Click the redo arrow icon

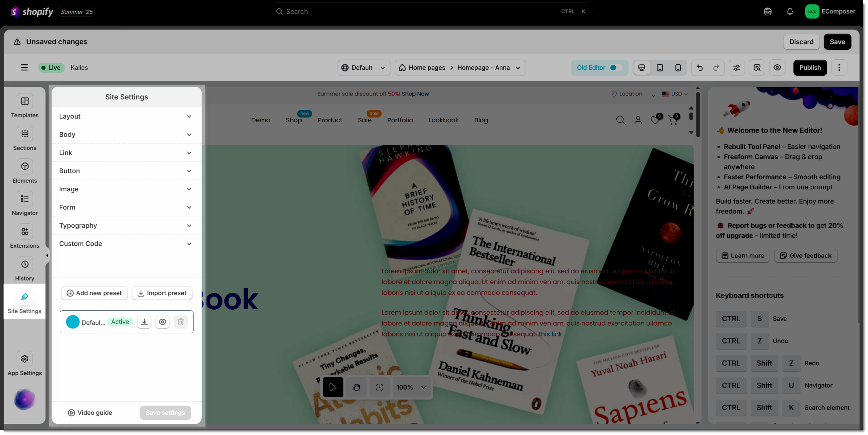pos(716,68)
